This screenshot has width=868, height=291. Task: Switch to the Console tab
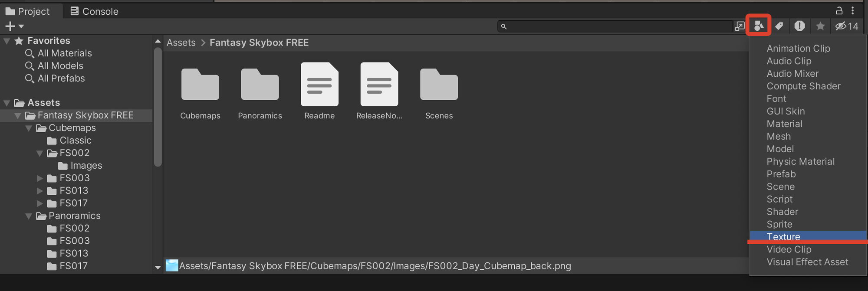tap(94, 11)
